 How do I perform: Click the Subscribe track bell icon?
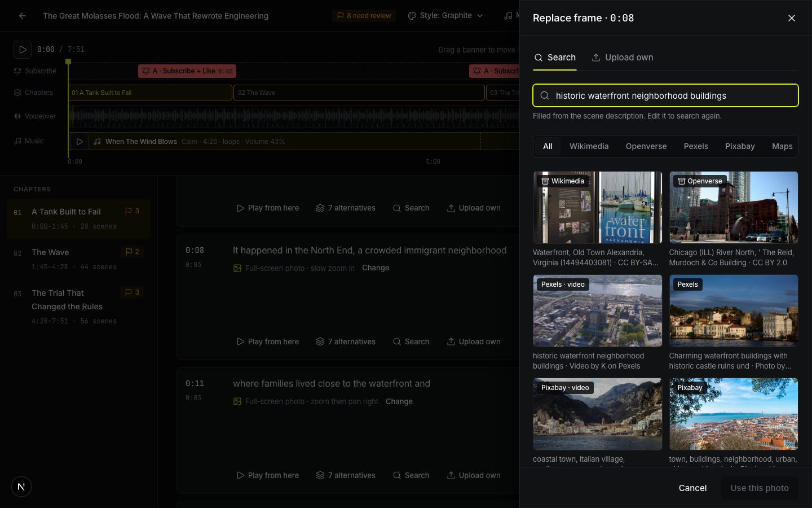point(17,71)
